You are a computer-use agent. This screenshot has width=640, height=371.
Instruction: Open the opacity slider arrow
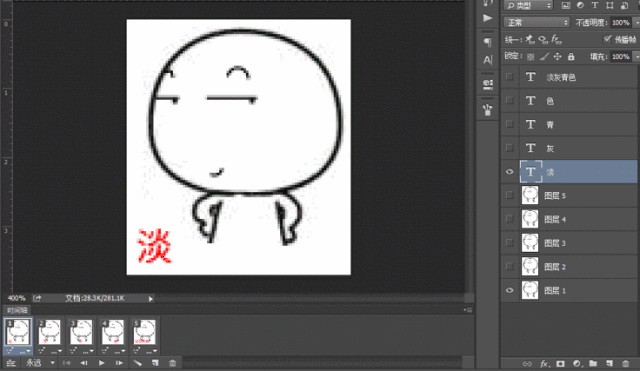click(x=636, y=22)
